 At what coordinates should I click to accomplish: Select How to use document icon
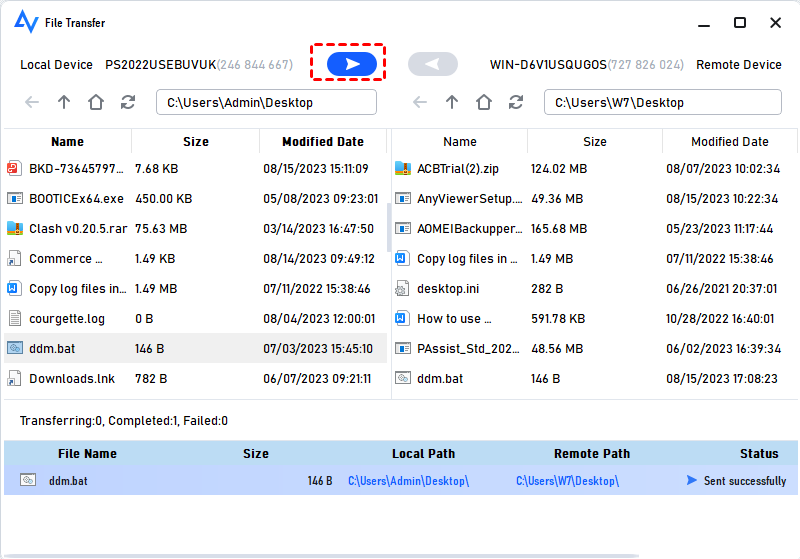tap(402, 318)
